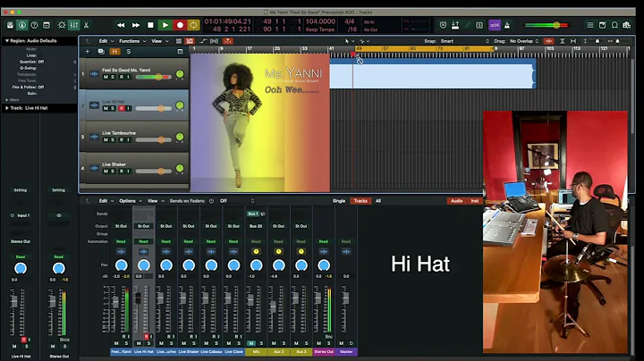This screenshot has width=644, height=361.
Task: Click the Mix channel strip's active Mute button
Action: point(251,343)
